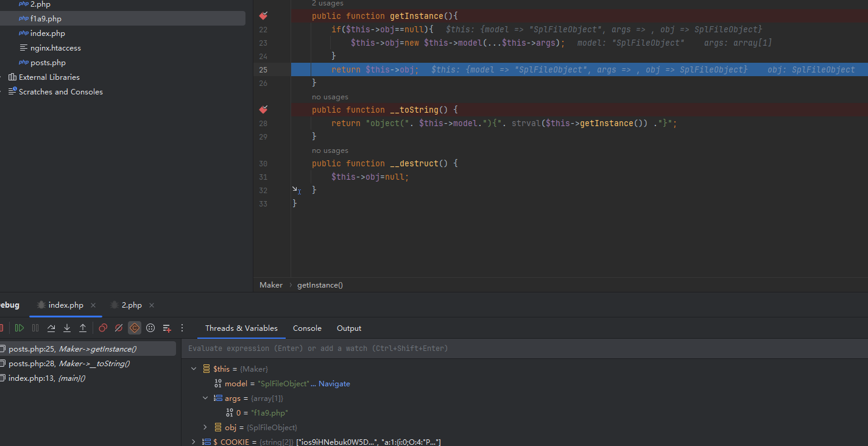Open index.php in the project tree

(48, 34)
